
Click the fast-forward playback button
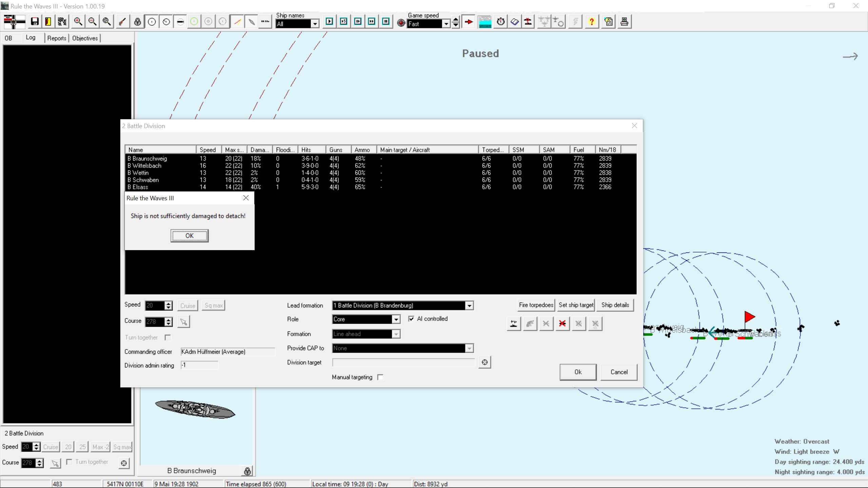pos(372,22)
